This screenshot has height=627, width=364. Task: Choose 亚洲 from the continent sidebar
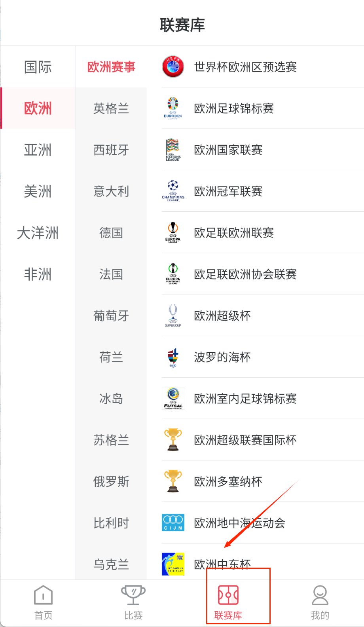[38, 150]
